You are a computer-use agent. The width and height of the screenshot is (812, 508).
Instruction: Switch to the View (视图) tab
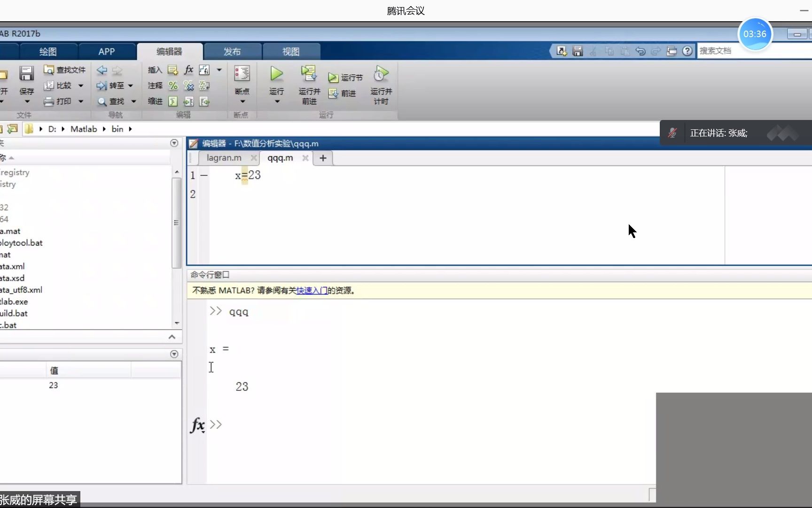point(291,51)
